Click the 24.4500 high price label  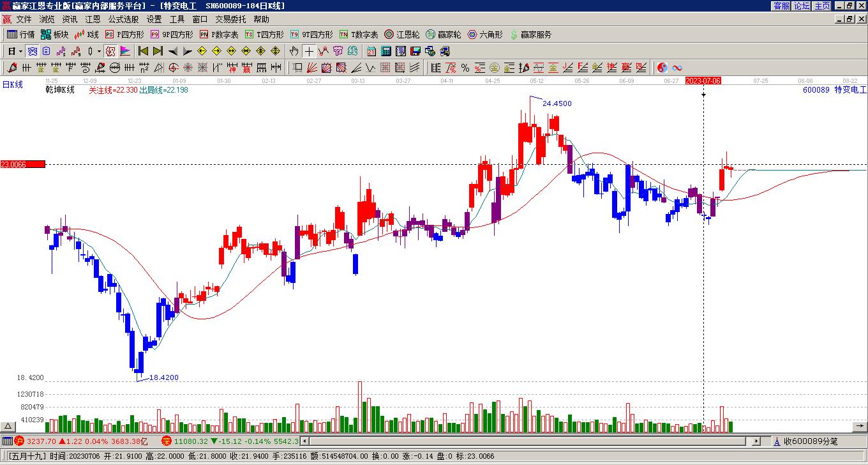557,103
